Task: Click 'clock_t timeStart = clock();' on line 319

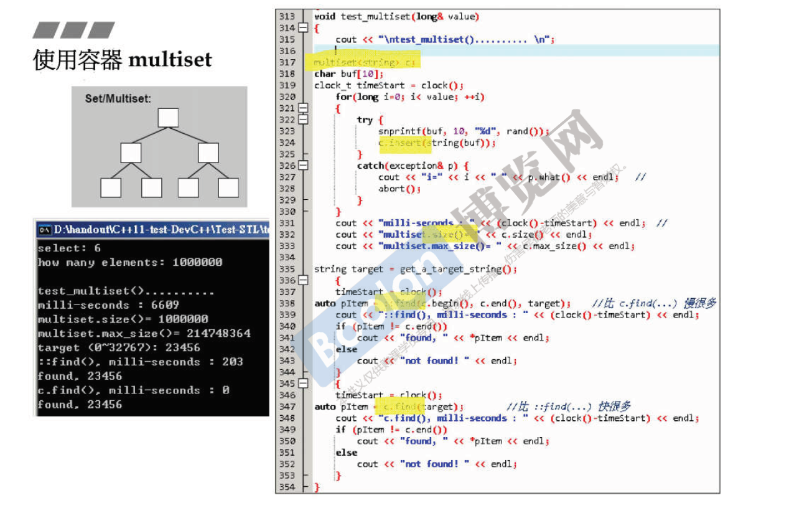Action: click(388, 85)
